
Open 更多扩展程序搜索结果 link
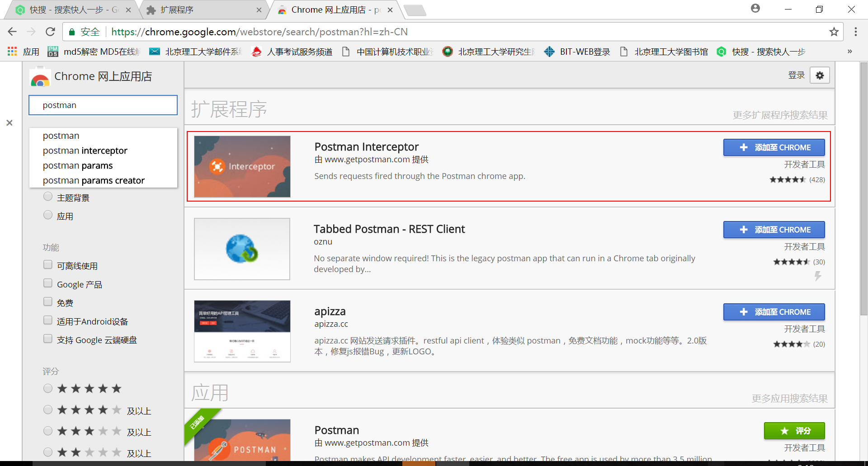pos(780,115)
